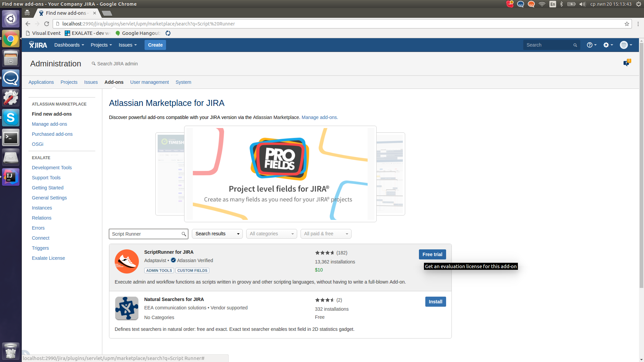
Task: Click the Free trial button
Action: pos(432,254)
